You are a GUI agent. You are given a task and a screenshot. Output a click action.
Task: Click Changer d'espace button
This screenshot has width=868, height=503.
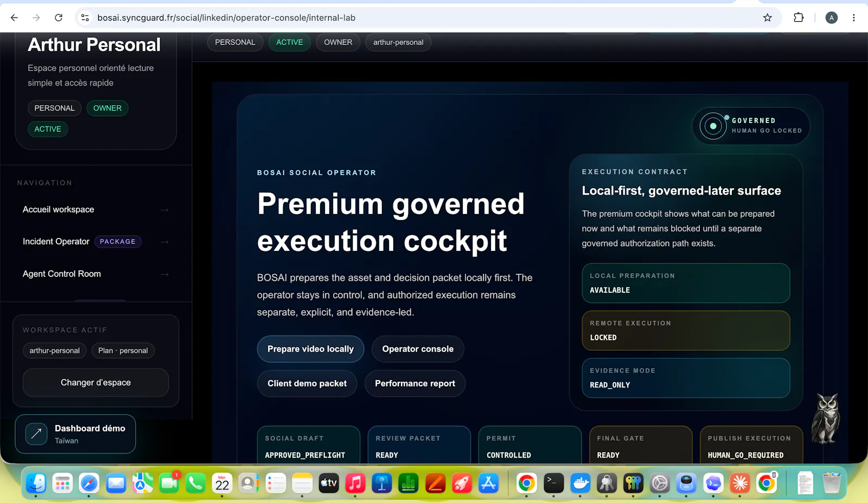point(95,383)
